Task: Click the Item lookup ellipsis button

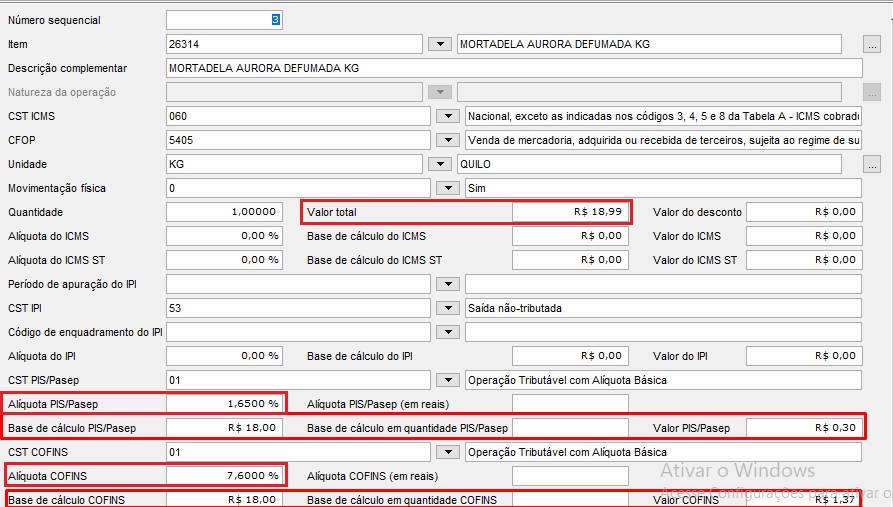Action: [x=872, y=44]
